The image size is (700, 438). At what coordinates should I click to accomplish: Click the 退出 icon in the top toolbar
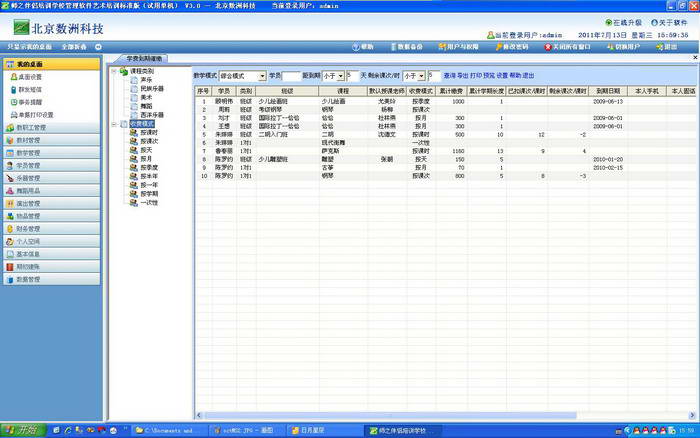(x=659, y=47)
